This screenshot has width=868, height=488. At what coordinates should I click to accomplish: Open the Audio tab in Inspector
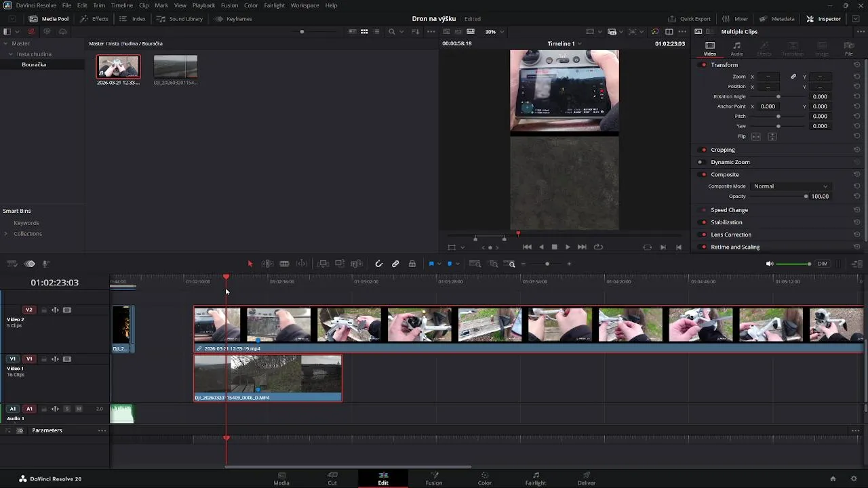736,49
